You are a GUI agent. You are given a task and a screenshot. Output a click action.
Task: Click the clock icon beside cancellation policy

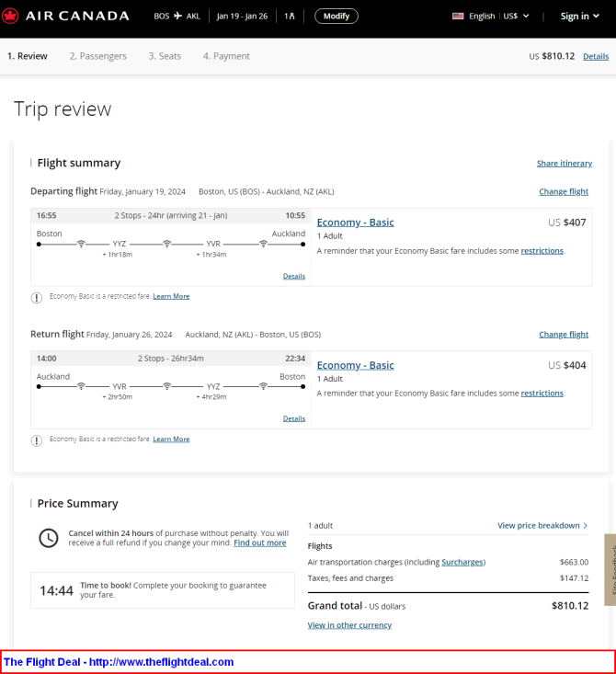click(49, 538)
